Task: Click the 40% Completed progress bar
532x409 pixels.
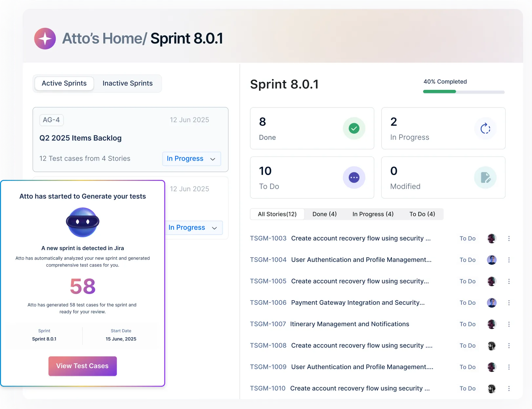Action: tap(463, 92)
